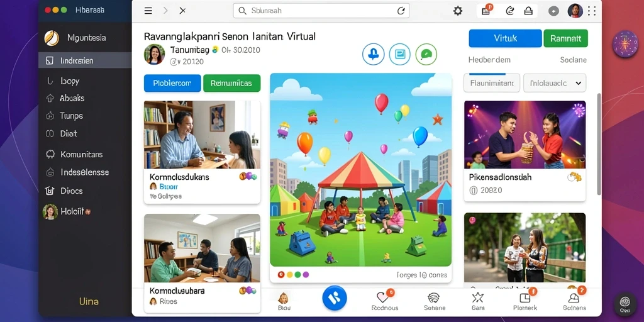The height and width of the screenshot is (322, 644).
Task: Click the green Ramnatt button
Action: 565,38
